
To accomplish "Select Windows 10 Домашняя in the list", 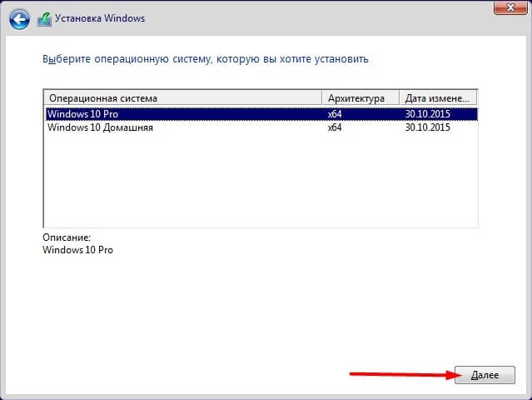I will [x=100, y=127].
